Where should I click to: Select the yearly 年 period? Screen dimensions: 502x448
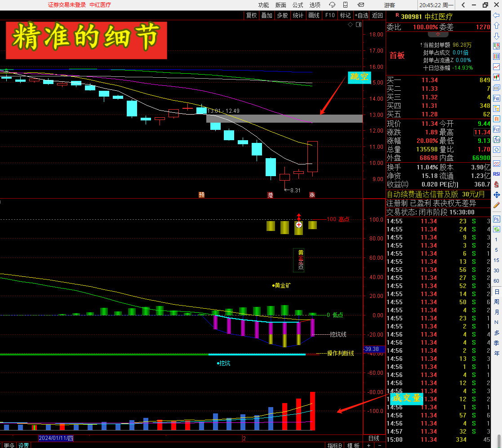496,353
